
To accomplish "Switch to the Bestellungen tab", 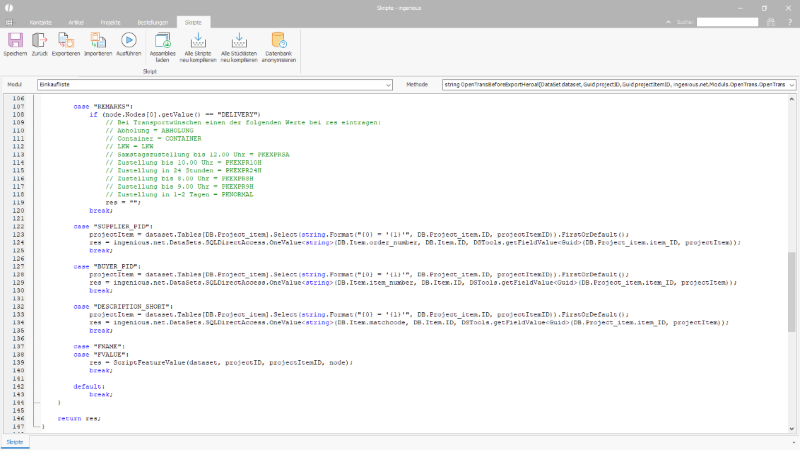I will tap(153, 22).
